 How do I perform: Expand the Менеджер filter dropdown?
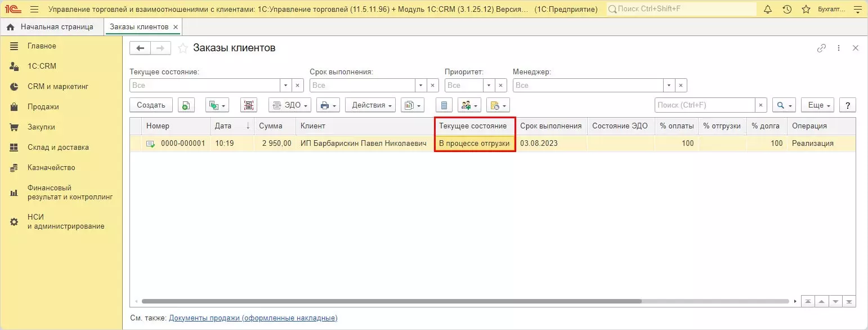coord(669,86)
